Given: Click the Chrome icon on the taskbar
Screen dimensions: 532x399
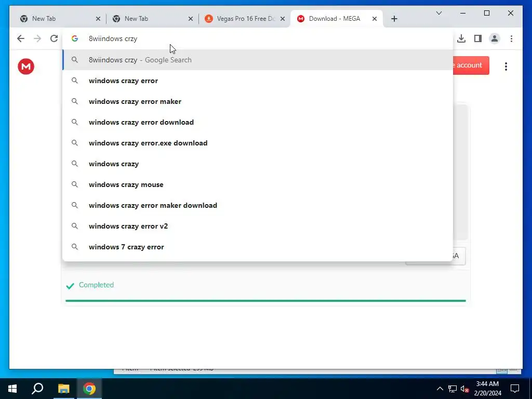Looking at the screenshot, I should tap(89, 389).
